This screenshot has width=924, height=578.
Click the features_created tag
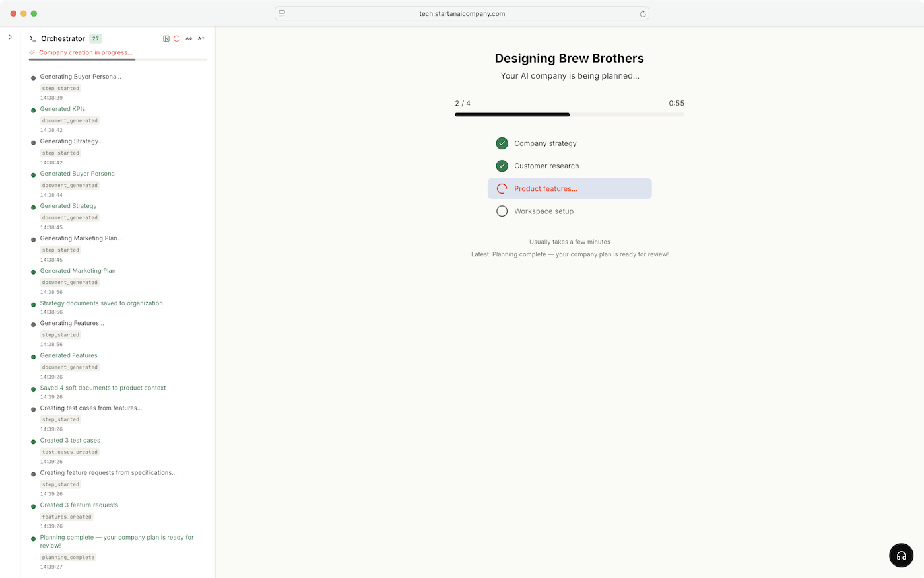[x=67, y=517]
